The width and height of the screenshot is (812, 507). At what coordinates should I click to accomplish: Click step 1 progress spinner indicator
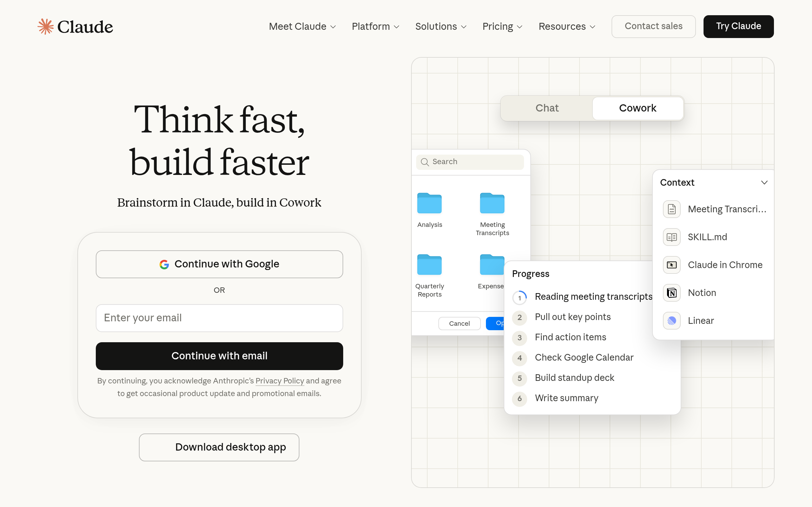[520, 298]
